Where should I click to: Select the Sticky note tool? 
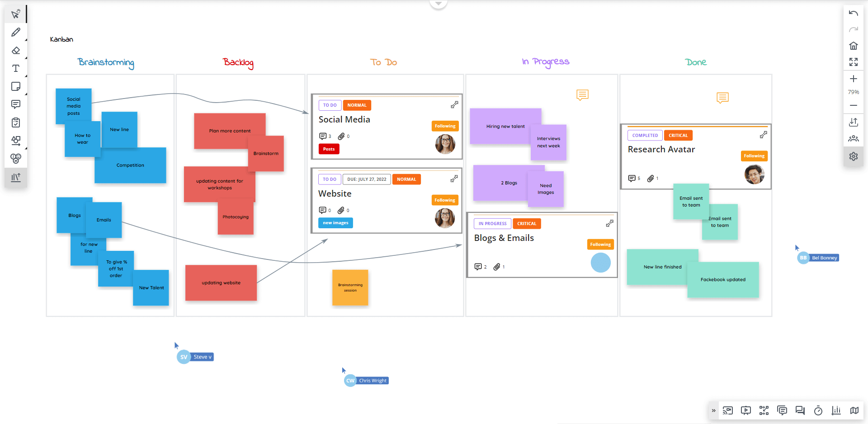(x=16, y=86)
